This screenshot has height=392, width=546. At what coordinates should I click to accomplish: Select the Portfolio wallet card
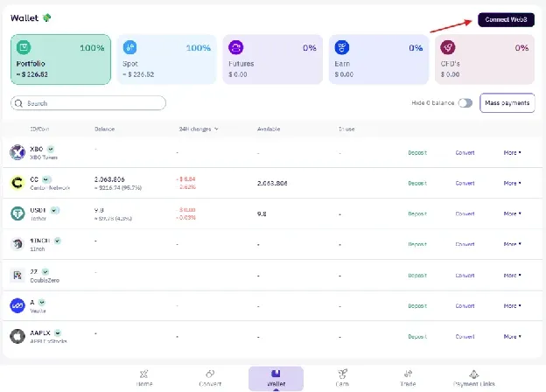coord(61,59)
